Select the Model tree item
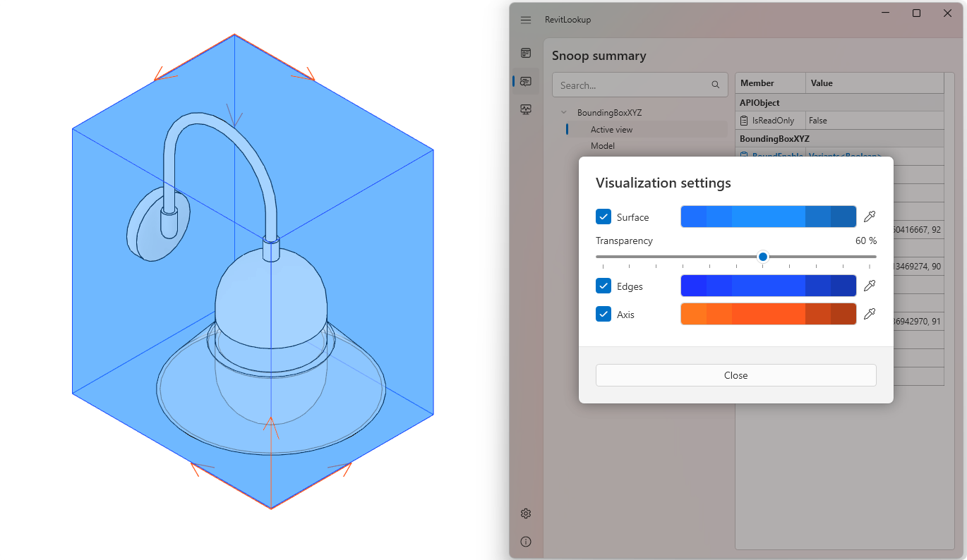The height and width of the screenshot is (560, 967). (602, 146)
